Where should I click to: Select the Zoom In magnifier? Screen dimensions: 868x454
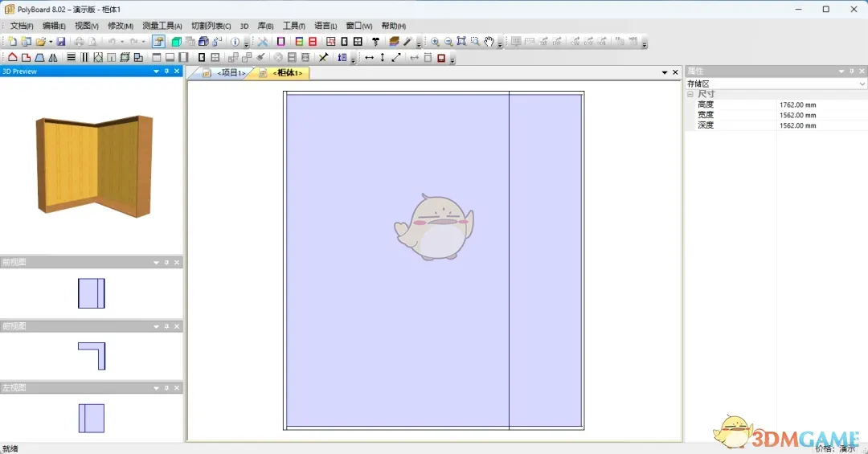(x=435, y=42)
